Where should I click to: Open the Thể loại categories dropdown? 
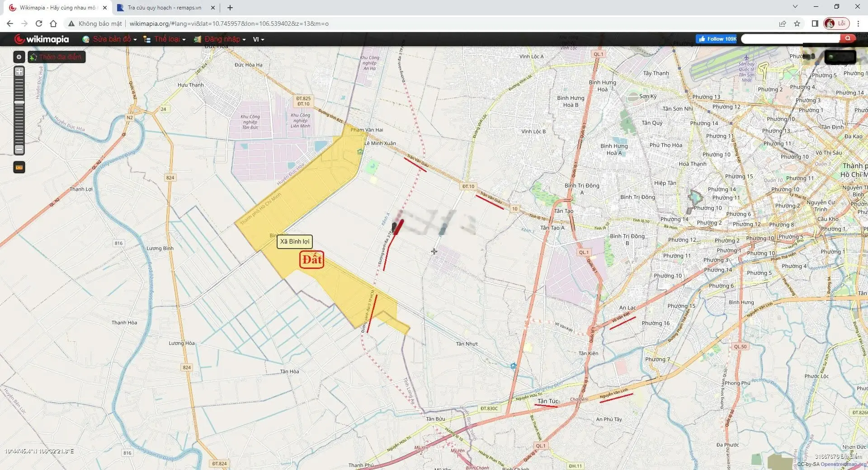click(165, 39)
